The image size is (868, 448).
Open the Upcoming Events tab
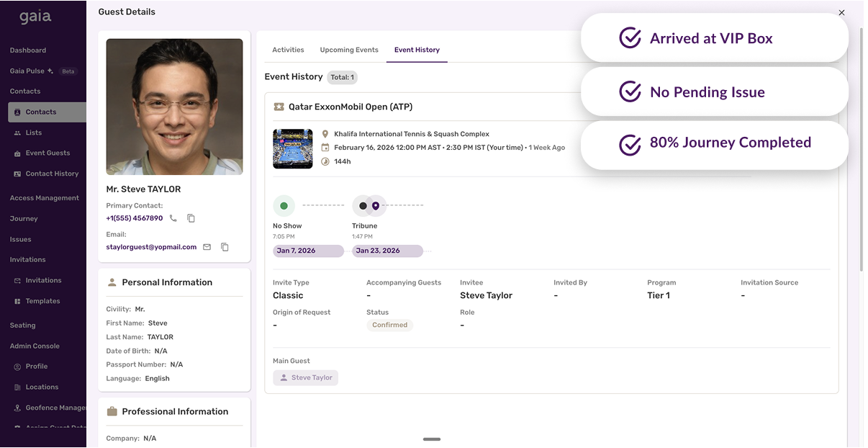pyautogui.click(x=349, y=50)
